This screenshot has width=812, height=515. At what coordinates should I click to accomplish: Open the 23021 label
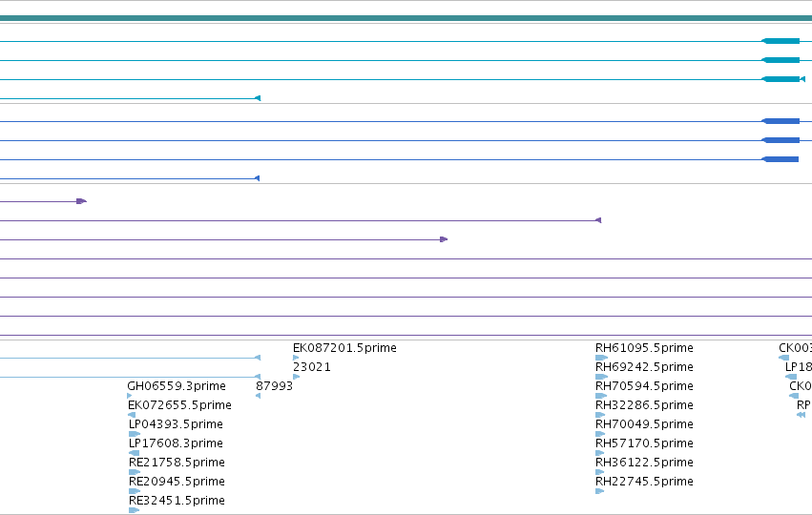click(x=312, y=367)
